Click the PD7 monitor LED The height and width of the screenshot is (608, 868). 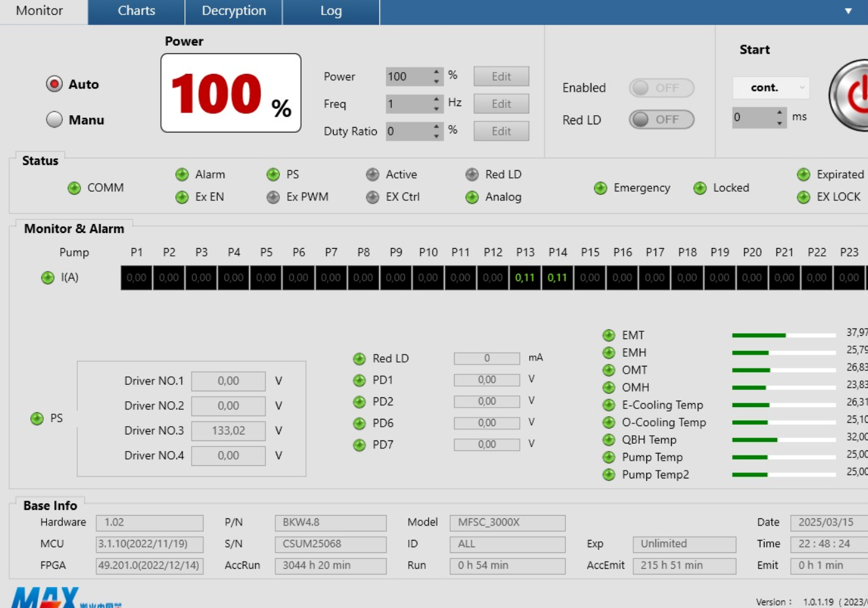[x=359, y=445]
